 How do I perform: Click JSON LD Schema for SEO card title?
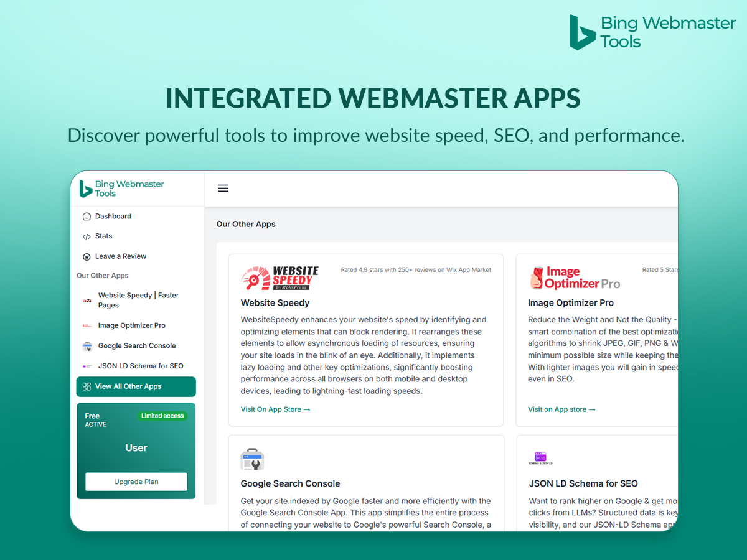(x=583, y=483)
